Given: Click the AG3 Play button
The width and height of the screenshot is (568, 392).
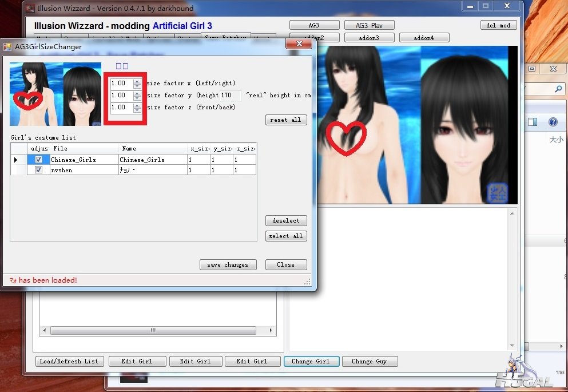Looking at the screenshot, I should pyautogui.click(x=369, y=25).
